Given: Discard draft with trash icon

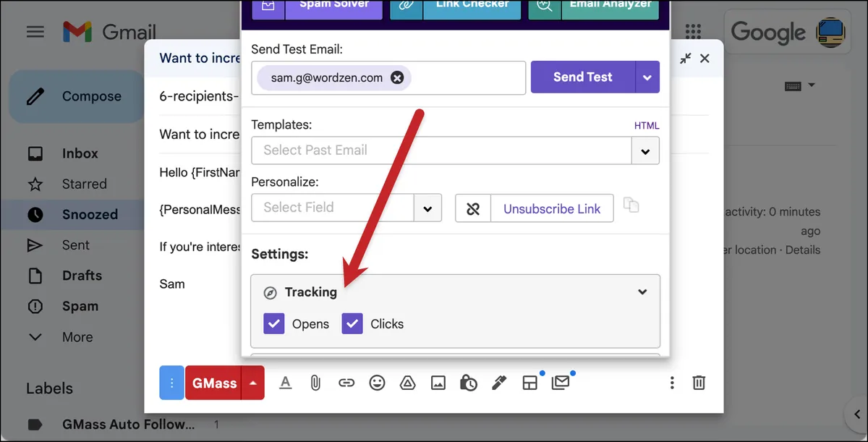Looking at the screenshot, I should 699,383.
